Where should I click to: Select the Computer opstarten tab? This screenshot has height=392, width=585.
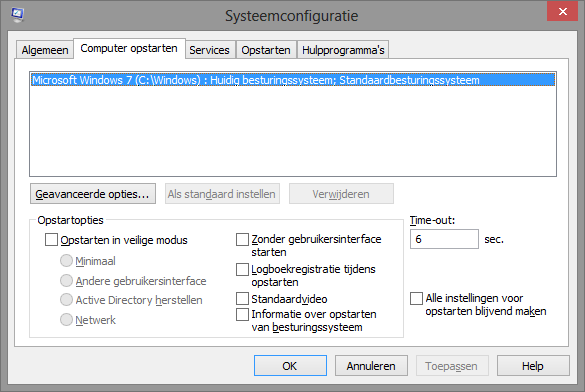coord(129,48)
